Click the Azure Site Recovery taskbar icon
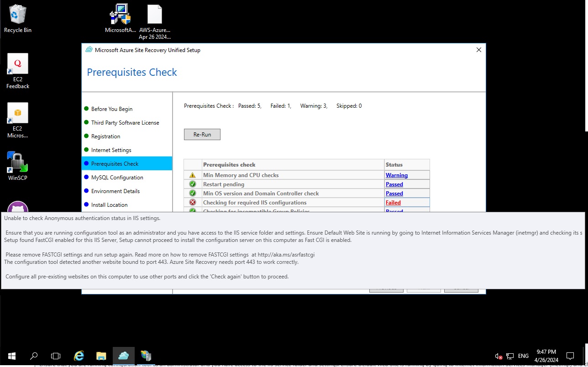 (x=123, y=356)
